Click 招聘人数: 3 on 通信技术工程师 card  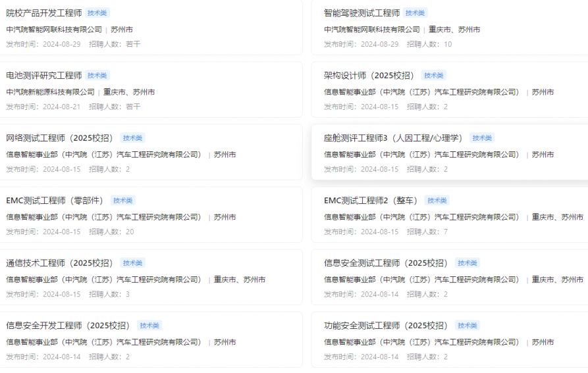pos(109,294)
